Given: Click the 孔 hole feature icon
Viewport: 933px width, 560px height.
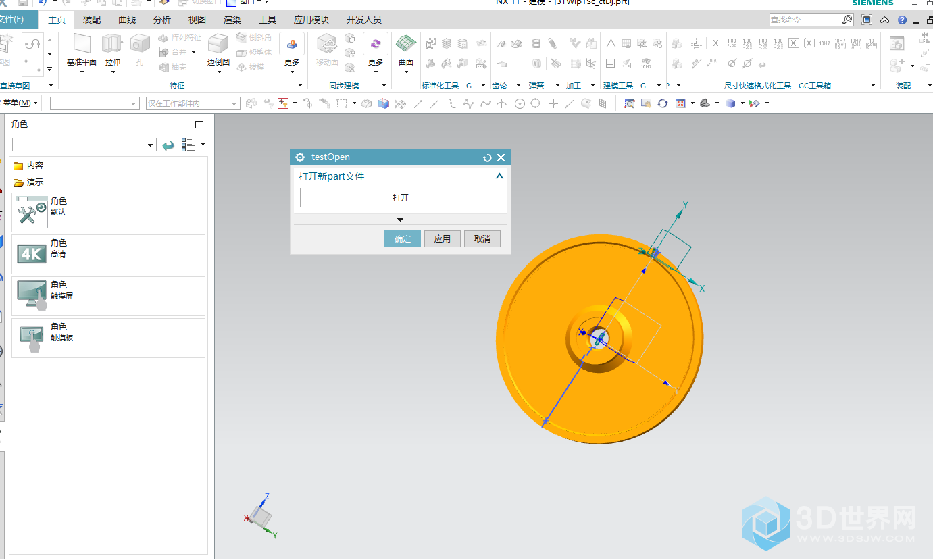Looking at the screenshot, I should (x=140, y=44).
